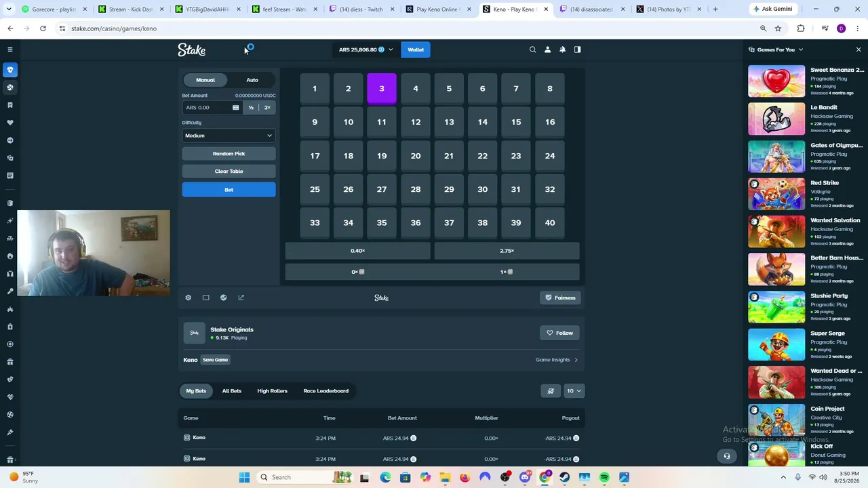The width and height of the screenshot is (868, 488).
Task: Open the hamburger menu in left sidebar
Action: coord(10,49)
